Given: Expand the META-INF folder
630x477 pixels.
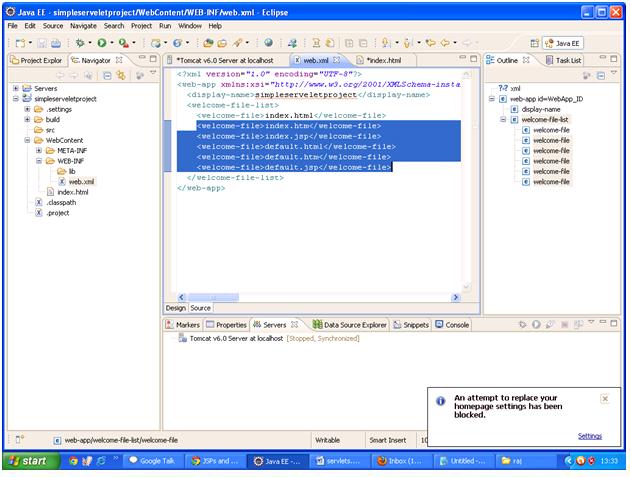Looking at the screenshot, I should coord(39,150).
